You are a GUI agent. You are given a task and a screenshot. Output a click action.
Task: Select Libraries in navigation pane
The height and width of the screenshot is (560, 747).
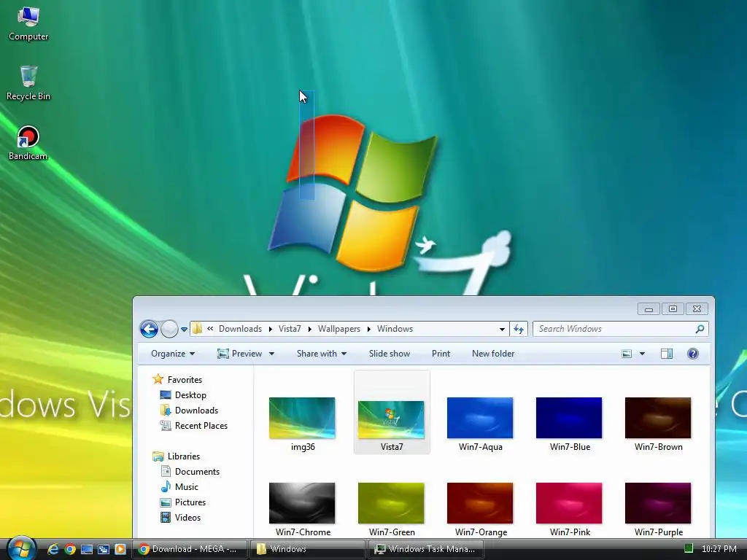point(177,456)
